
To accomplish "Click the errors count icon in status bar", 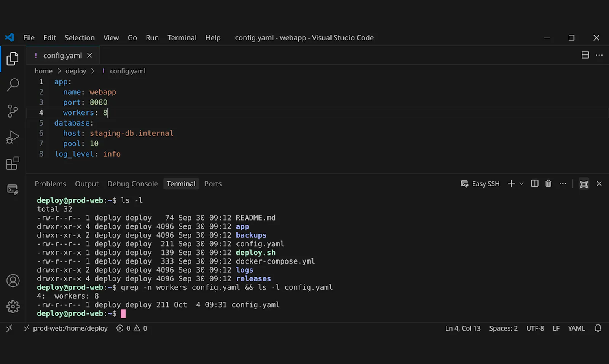I will click(120, 328).
